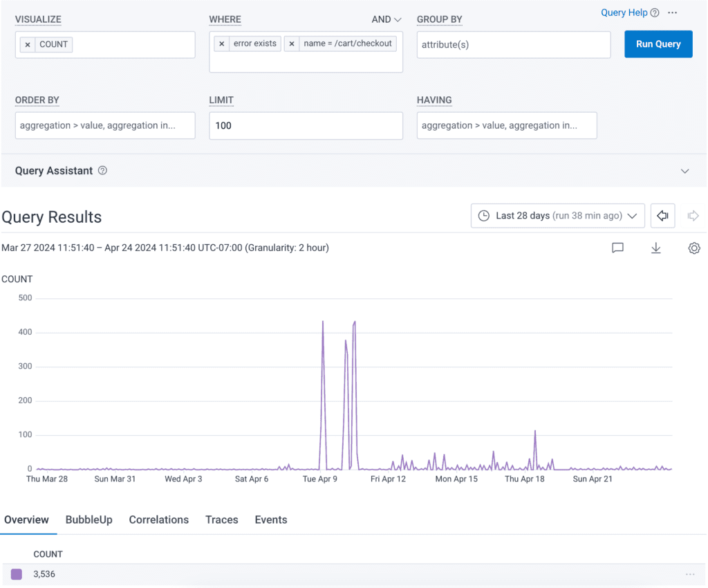Switch to the BubbleUp tab
Image resolution: width=708 pixels, height=588 pixels.
pos(88,520)
